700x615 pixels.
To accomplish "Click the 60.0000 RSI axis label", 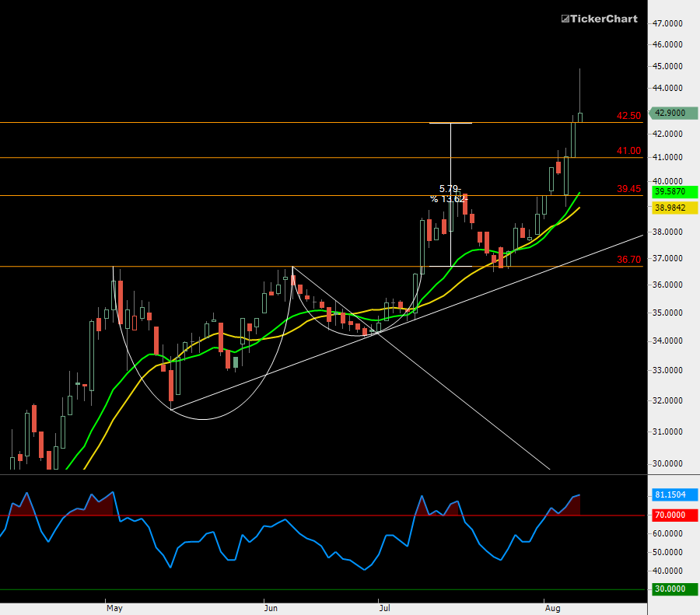I will click(667, 534).
